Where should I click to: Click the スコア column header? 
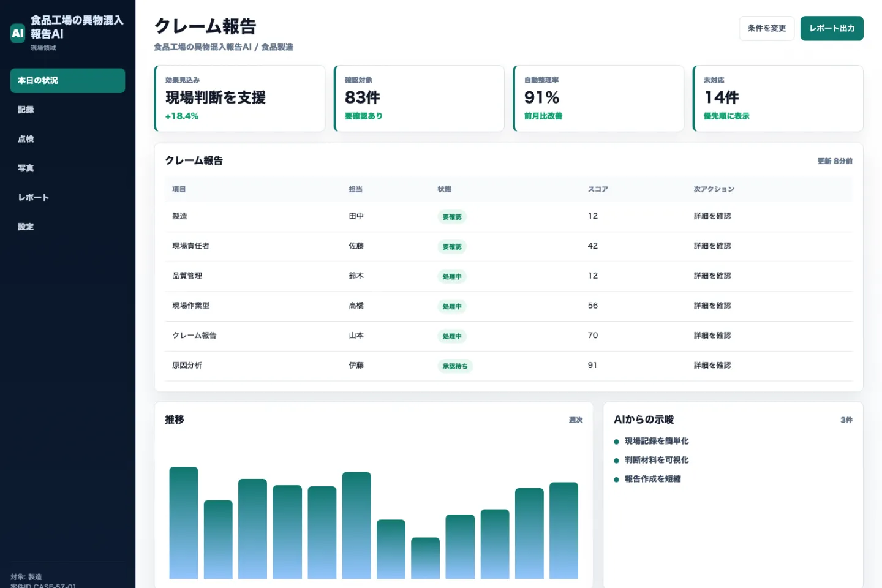[598, 189]
